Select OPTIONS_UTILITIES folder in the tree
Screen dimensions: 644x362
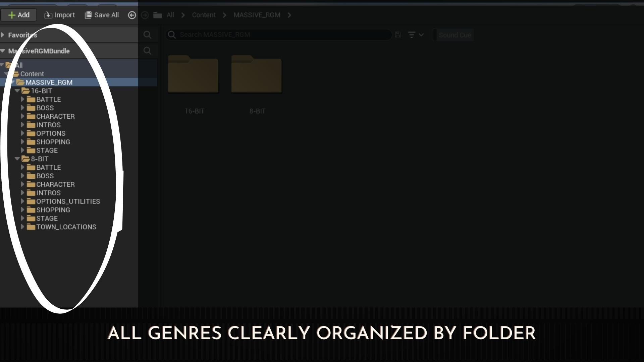click(68, 201)
